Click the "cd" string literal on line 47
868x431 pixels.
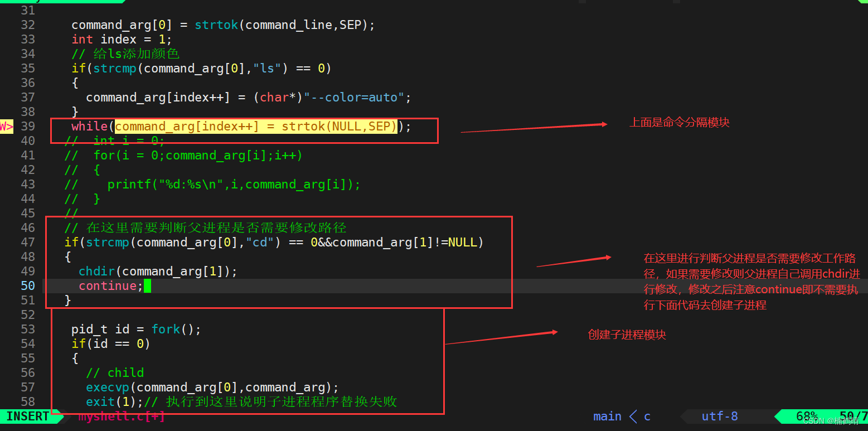point(260,243)
